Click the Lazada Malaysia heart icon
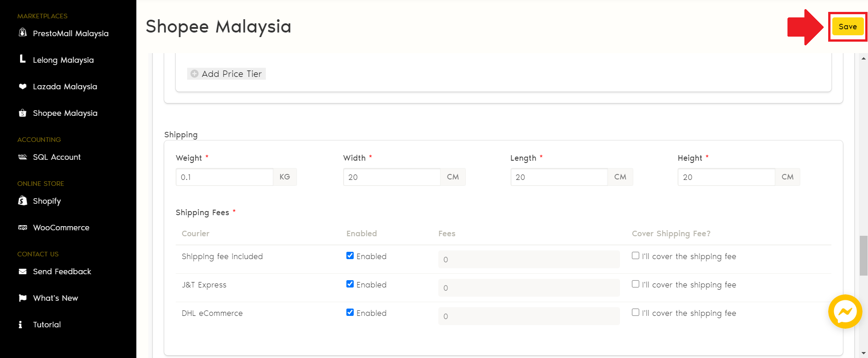Viewport: 868px width, 358px height. [22, 86]
